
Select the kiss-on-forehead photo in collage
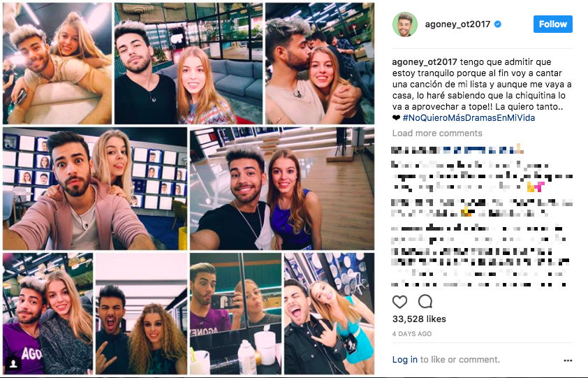tap(320, 64)
